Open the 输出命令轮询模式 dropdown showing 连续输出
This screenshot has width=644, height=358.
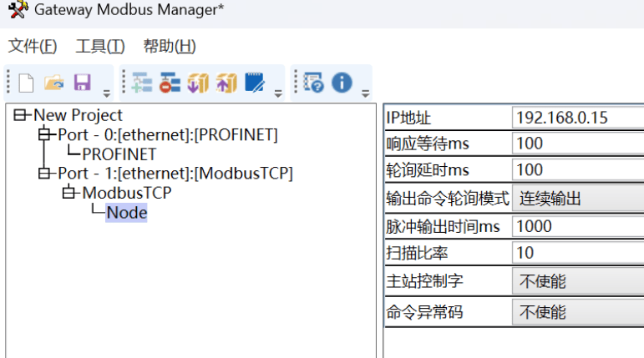click(578, 199)
